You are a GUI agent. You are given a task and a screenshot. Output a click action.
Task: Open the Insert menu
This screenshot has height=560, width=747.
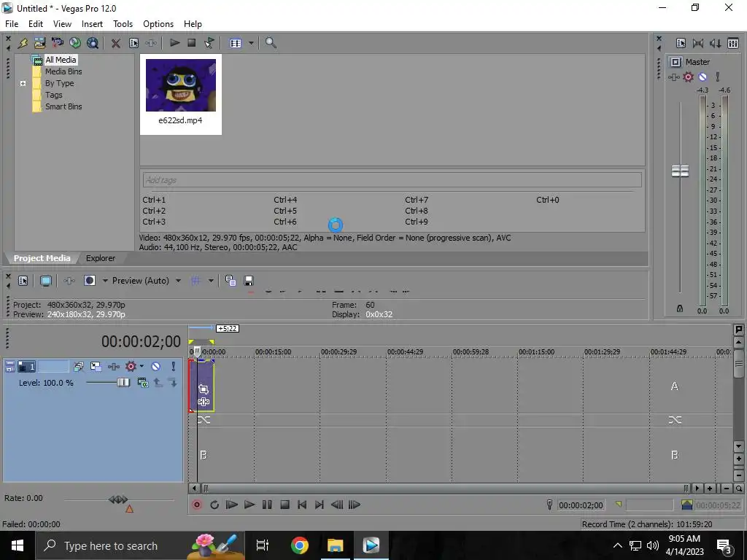(92, 24)
